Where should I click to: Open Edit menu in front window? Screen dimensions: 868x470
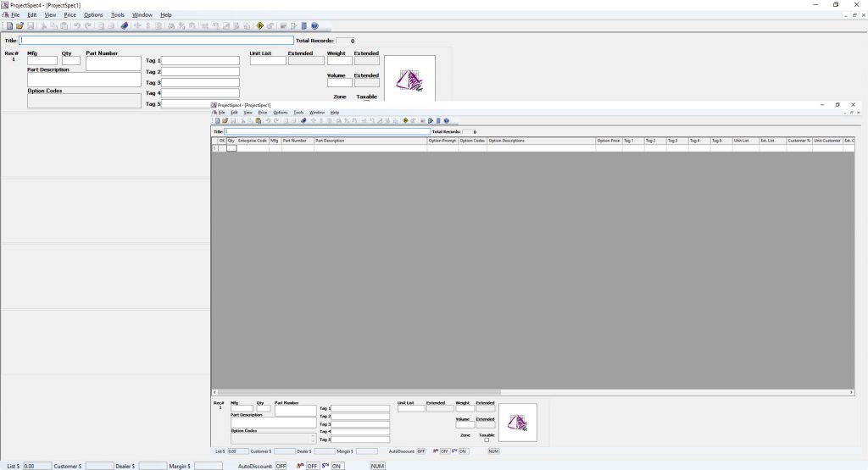[x=234, y=113]
